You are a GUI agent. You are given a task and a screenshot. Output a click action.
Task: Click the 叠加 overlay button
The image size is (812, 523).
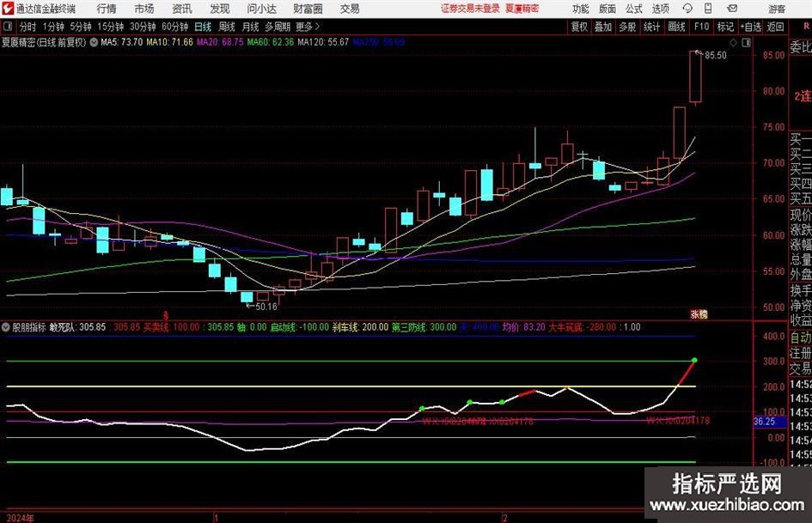tap(603, 27)
